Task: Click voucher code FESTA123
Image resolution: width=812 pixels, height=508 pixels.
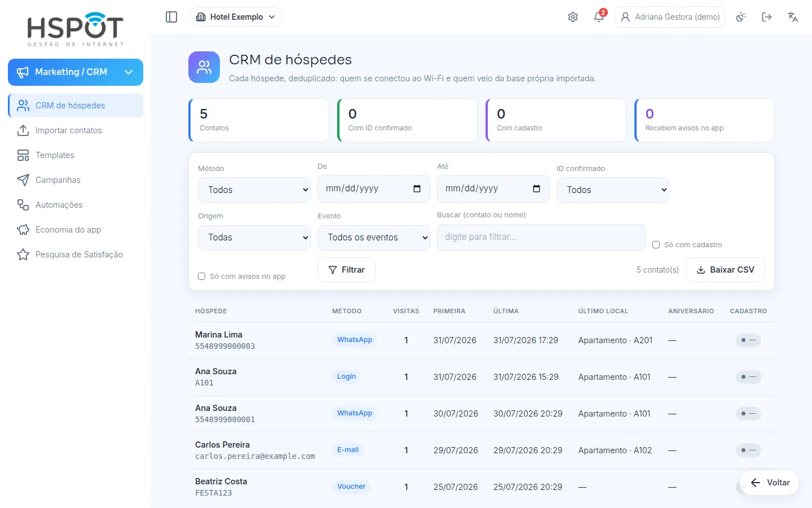Action: coord(213,493)
